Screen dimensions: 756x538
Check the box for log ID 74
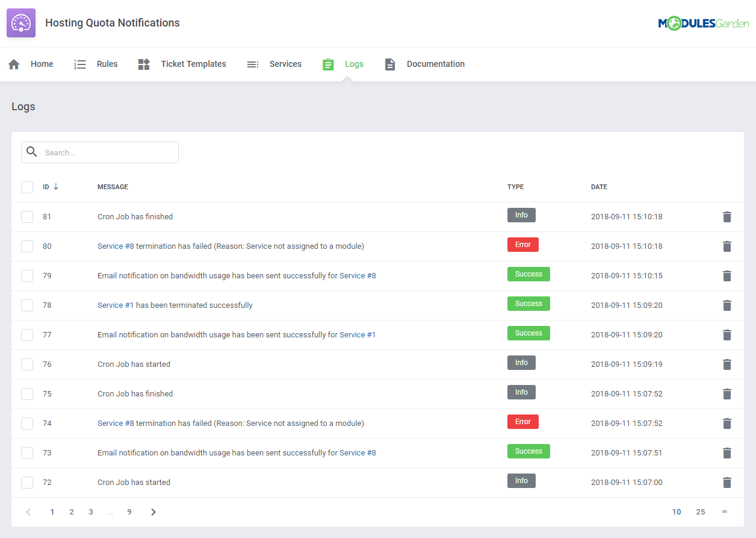(27, 424)
